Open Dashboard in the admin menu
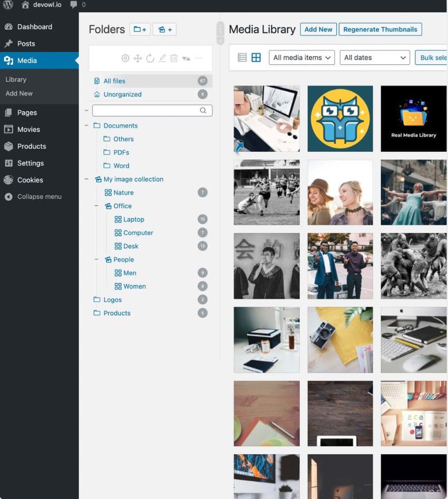 [39, 27]
